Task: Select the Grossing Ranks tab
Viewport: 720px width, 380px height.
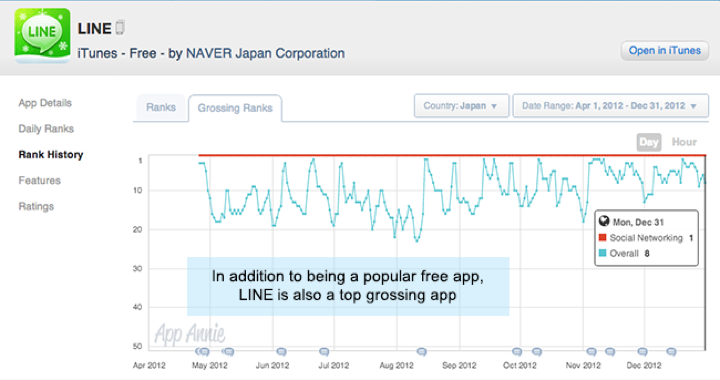Action: pos(235,108)
